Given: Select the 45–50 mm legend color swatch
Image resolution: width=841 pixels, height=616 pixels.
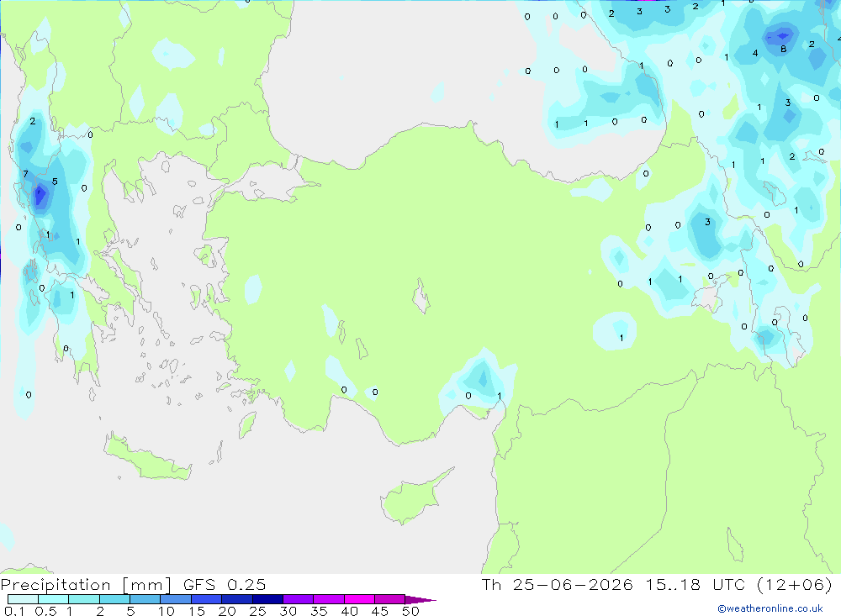Looking at the screenshot, I should [x=390, y=599].
